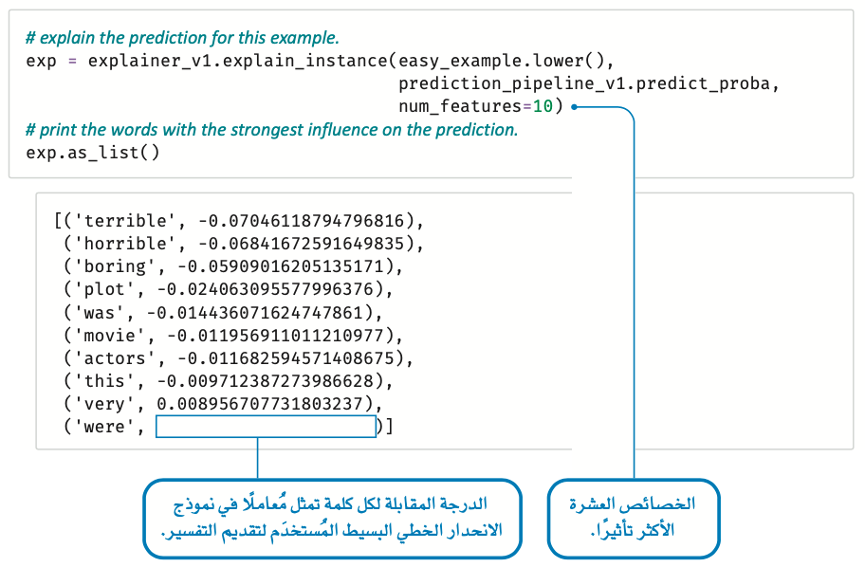Image resolution: width=866 pixels, height=568 pixels.
Task: Click the num_features=10 parameter
Action: point(480,106)
